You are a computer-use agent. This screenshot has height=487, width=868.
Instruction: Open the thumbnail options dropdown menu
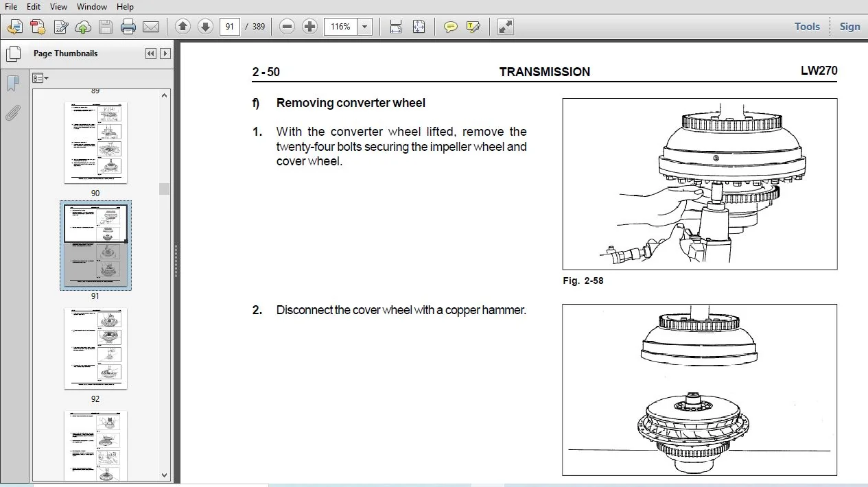(x=40, y=78)
